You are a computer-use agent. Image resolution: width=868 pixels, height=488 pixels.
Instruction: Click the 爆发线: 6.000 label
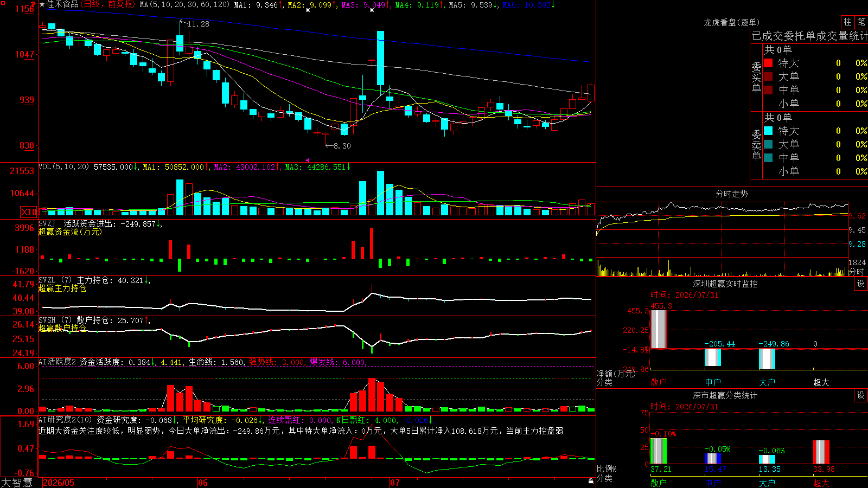pyautogui.click(x=337, y=362)
